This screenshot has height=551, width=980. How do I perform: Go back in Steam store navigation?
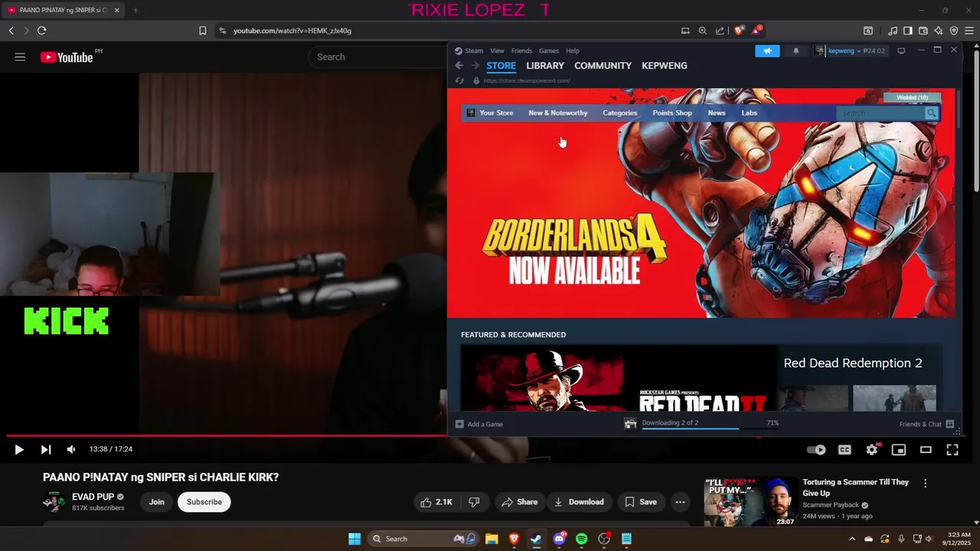click(459, 66)
